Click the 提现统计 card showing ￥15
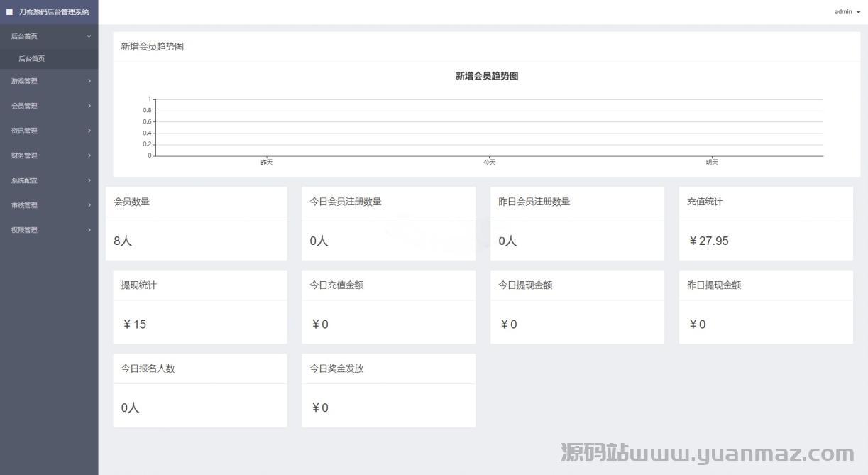The height and width of the screenshot is (475, 868). 199,307
